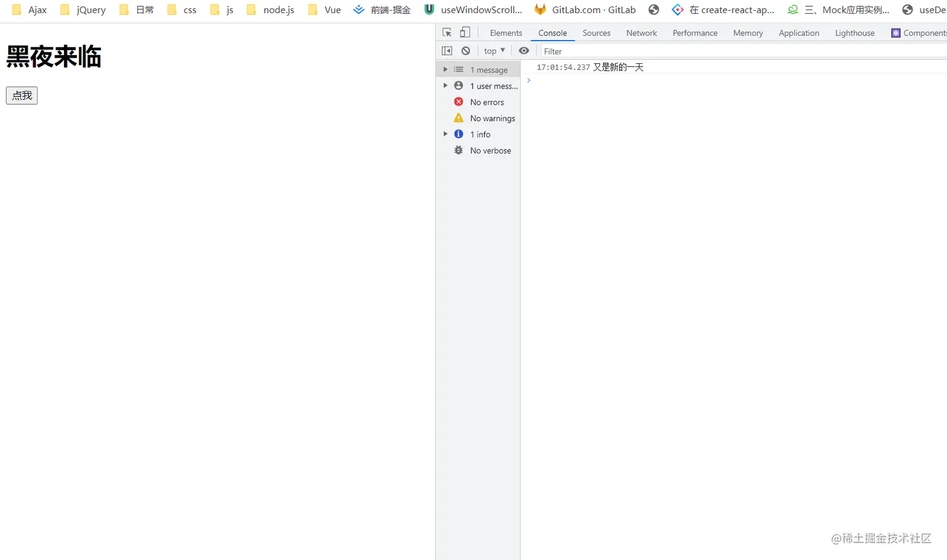Open the Mock应用实例 bookmark
Viewport: 947px width, 560px height.
839,10
